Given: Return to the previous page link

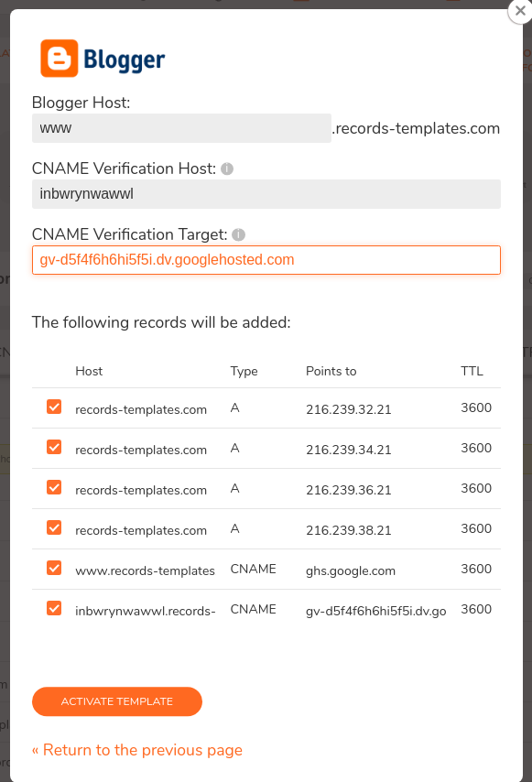Looking at the screenshot, I should coord(137,750).
